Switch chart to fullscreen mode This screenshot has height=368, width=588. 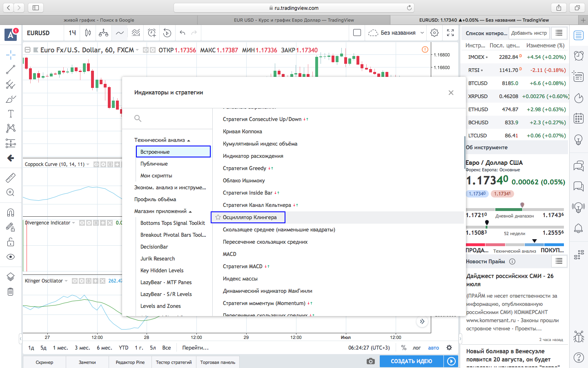coord(450,33)
